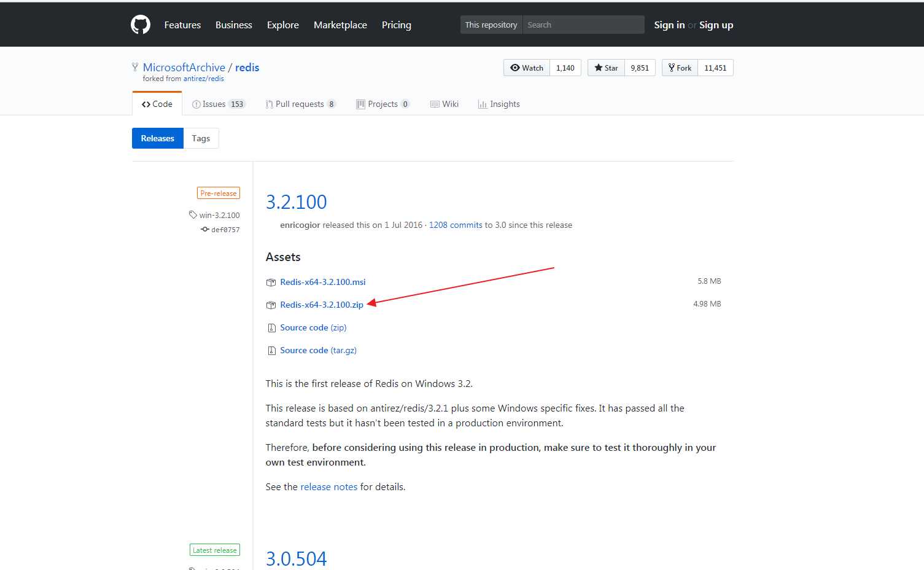Click the Star button
Screen dimensions: 924x570
coord(606,68)
